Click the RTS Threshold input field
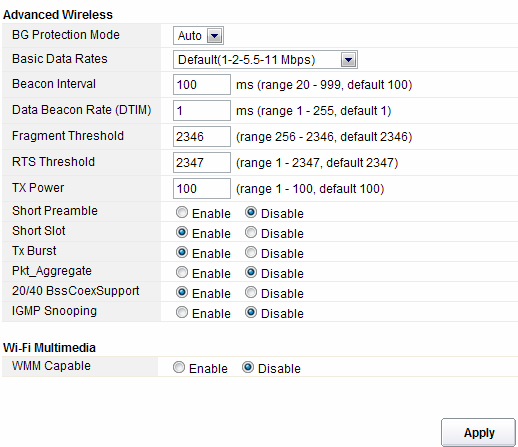Screen dimensions: 518x447 click(202, 162)
